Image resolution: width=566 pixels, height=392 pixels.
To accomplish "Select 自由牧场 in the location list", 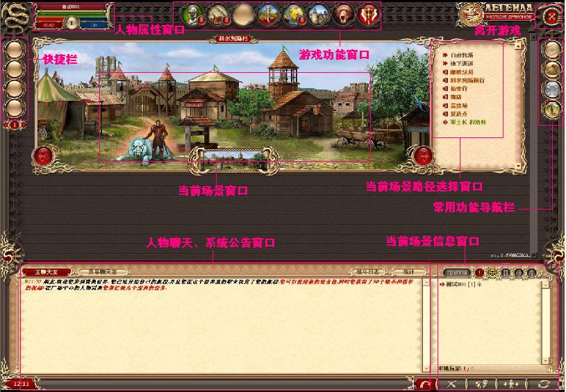I will pos(462,55).
